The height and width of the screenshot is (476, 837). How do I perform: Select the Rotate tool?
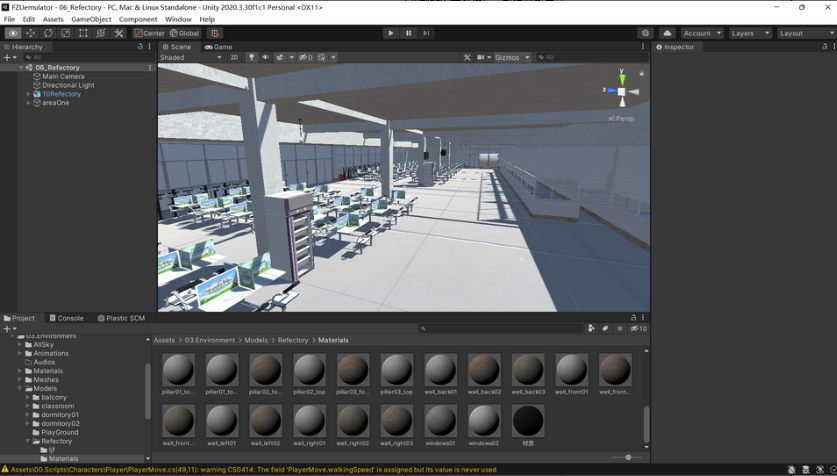pos(48,33)
